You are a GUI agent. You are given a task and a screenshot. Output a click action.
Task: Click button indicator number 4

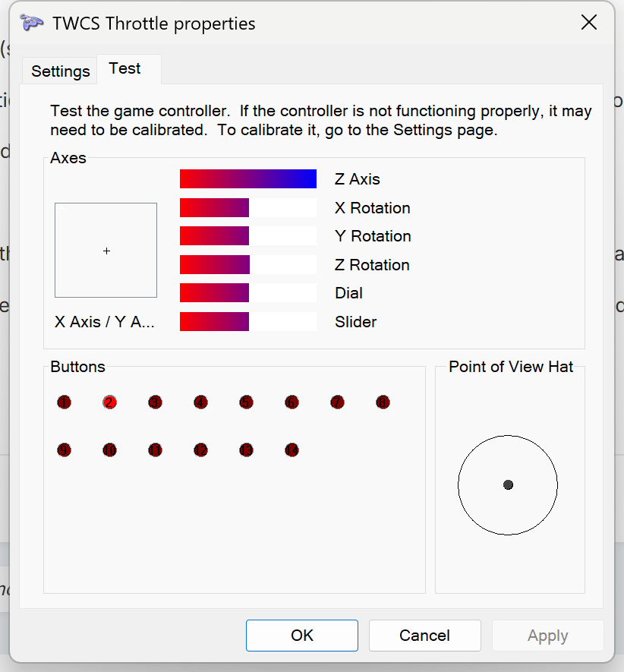[200, 402]
